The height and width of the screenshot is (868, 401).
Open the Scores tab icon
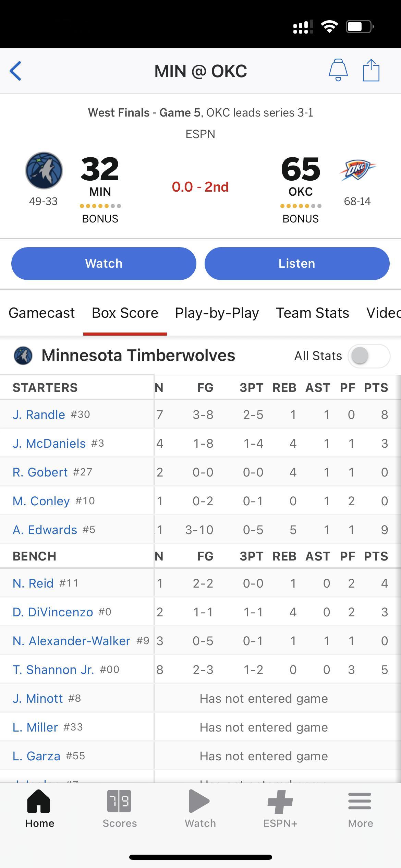[119, 808]
